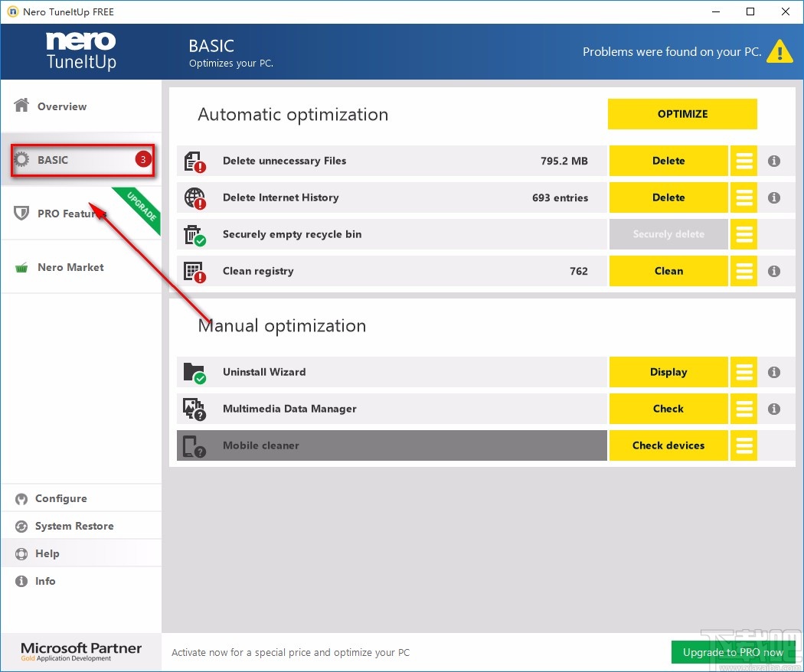Open System Restore
This screenshot has height=672, width=804.
click(x=81, y=526)
